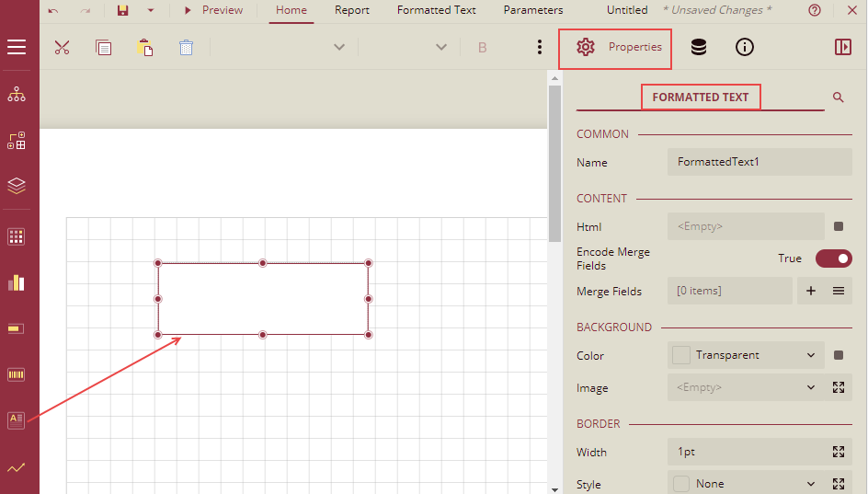The width and height of the screenshot is (868, 494).
Task: Open the Html property options square
Action: [839, 226]
